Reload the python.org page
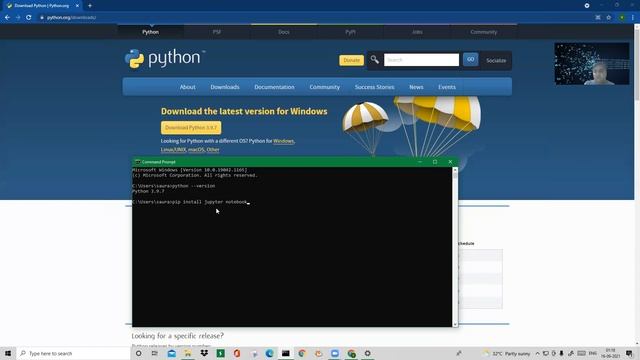The width and height of the screenshot is (640, 360). click(29, 18)
